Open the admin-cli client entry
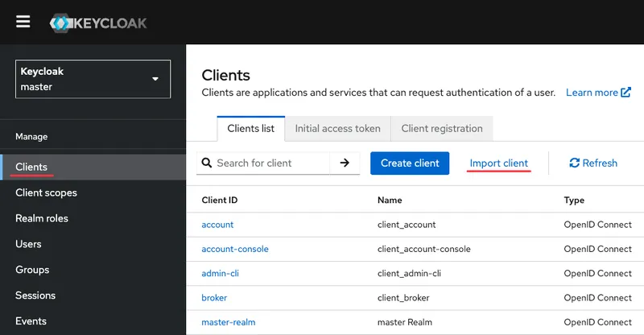 [220, 273]
